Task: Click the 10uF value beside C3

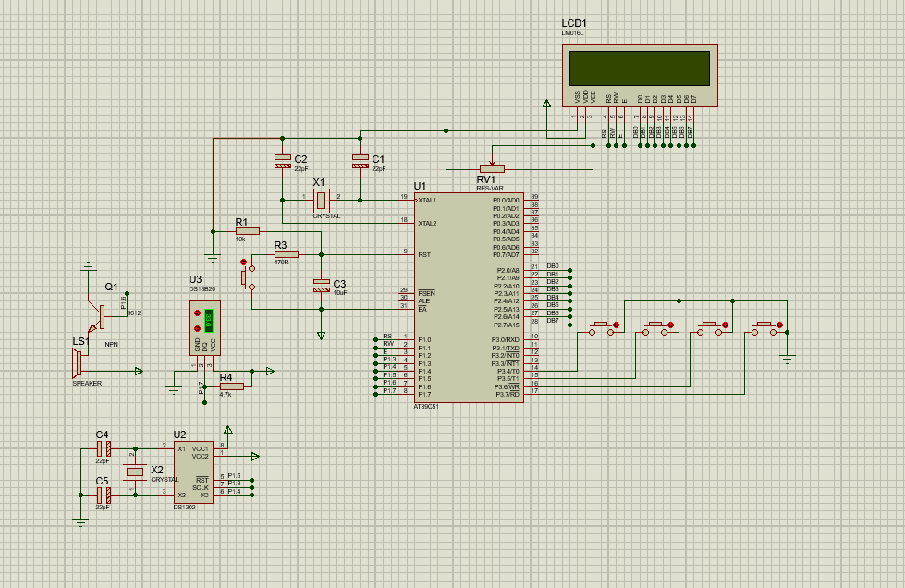Action: [340, 292]
